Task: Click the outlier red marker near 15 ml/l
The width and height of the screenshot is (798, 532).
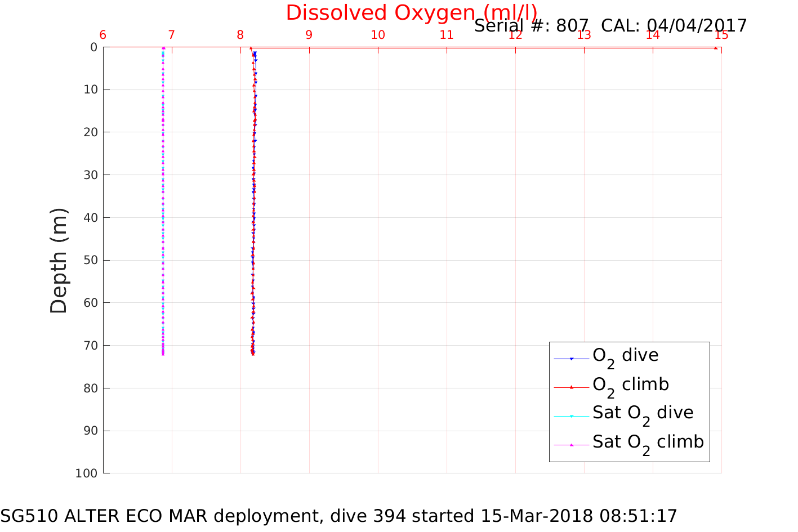Action: pyautogui.click(x=716, y=48)
